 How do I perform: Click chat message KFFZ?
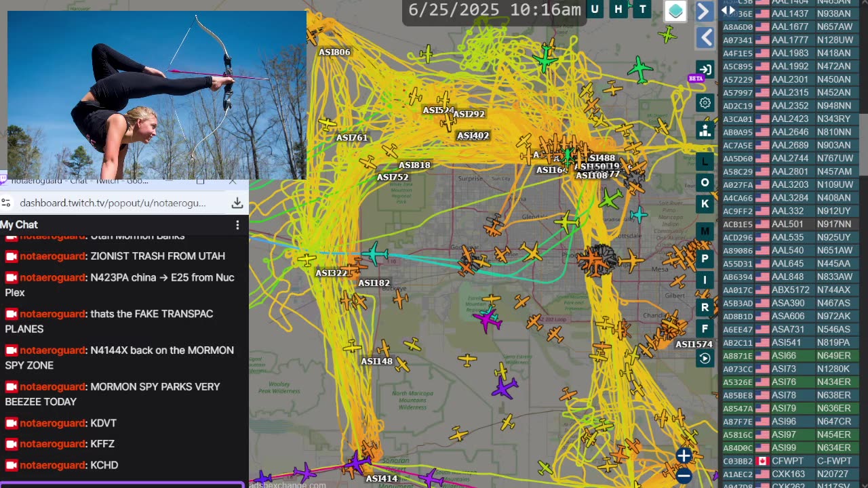(102, 444)
